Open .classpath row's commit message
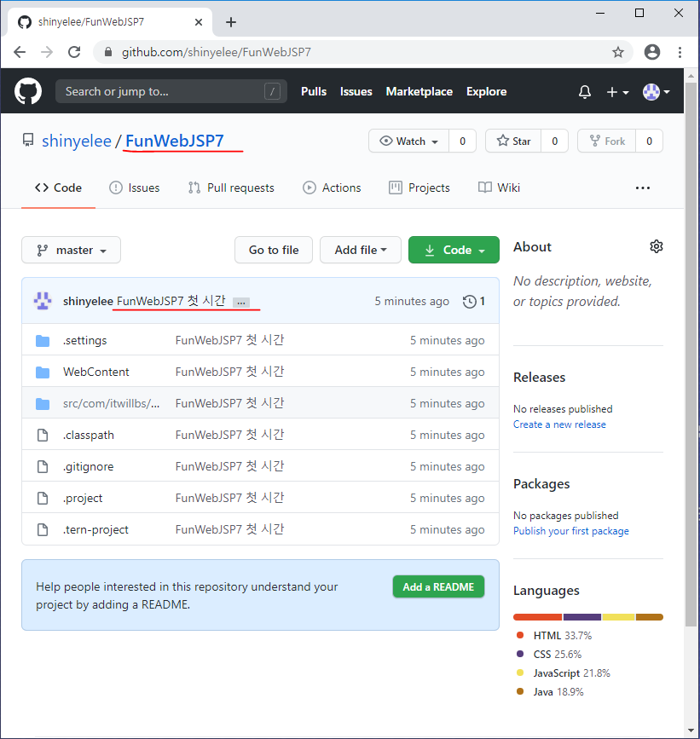The image size is (700, 739). tap(229, 435)
